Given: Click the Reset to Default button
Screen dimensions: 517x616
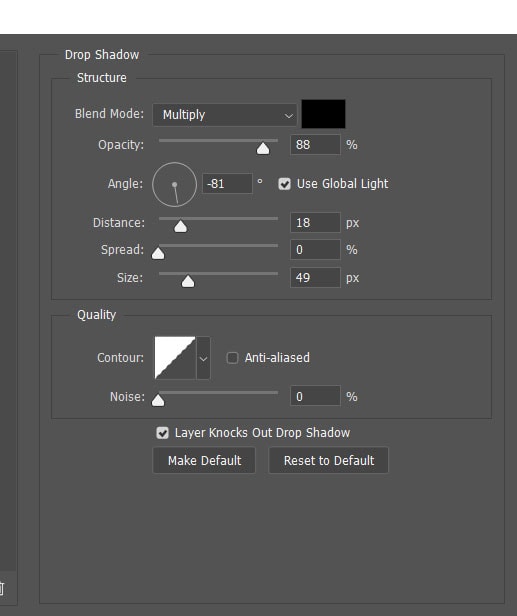Looking at the screenshot, I should click(328, 460).
